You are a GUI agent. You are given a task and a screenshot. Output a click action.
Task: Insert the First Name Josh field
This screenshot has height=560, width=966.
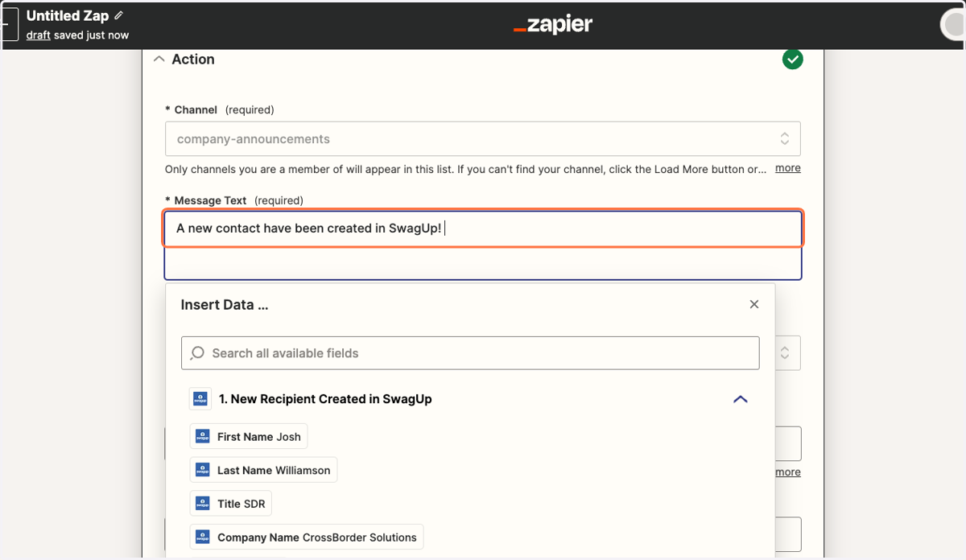pos(249,437)
